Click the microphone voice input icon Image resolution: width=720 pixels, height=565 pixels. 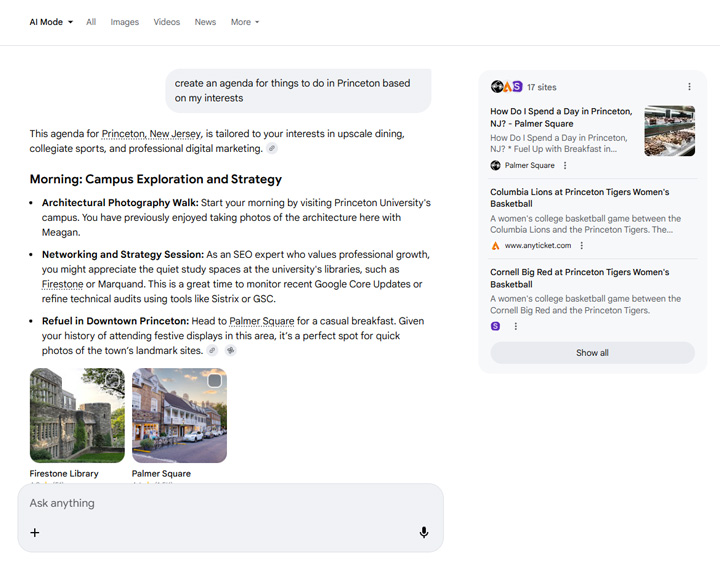tap(424, 533)
